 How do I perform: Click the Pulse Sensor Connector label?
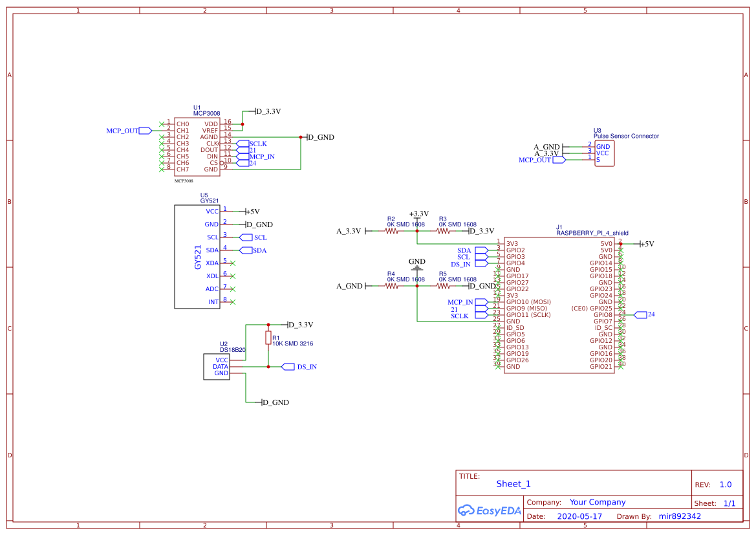tap(626, 136)
